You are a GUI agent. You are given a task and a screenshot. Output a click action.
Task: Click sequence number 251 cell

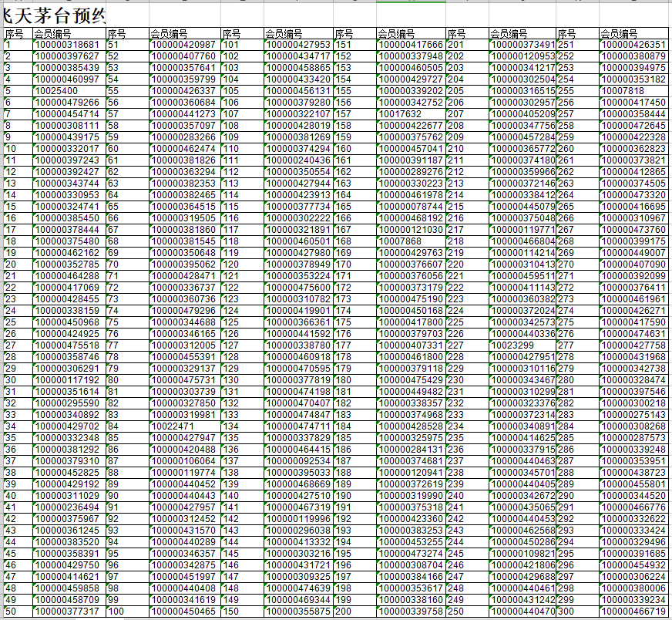[577, 45]
